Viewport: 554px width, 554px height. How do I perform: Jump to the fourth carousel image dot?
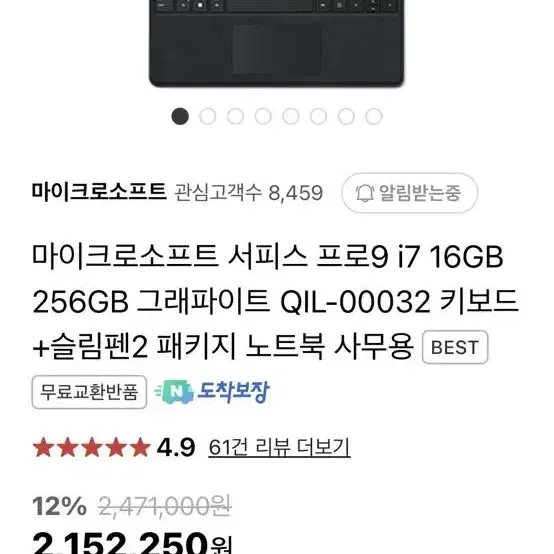coord(263,116)
